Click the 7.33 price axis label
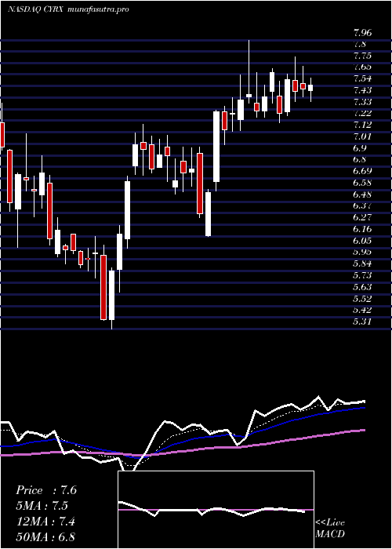This screenshot has height=549, width=392. point(362,102)
